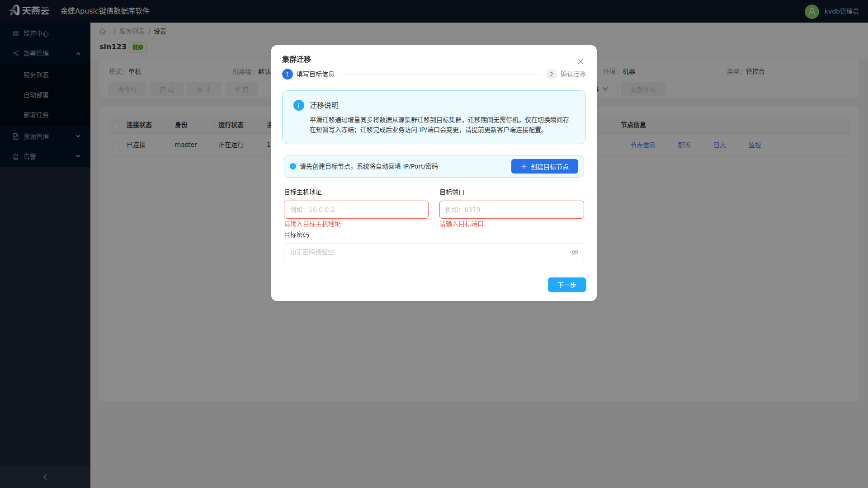Image resolution: width=868 pixels, height=488 pixels.
Task: Click the 健康 status tag
Action: tap(138, 47)
